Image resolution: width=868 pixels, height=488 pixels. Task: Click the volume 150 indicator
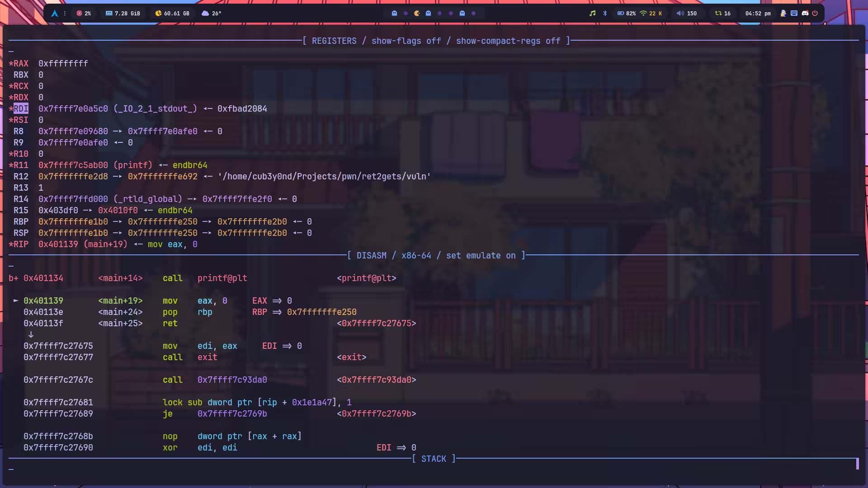coord(686,14)
